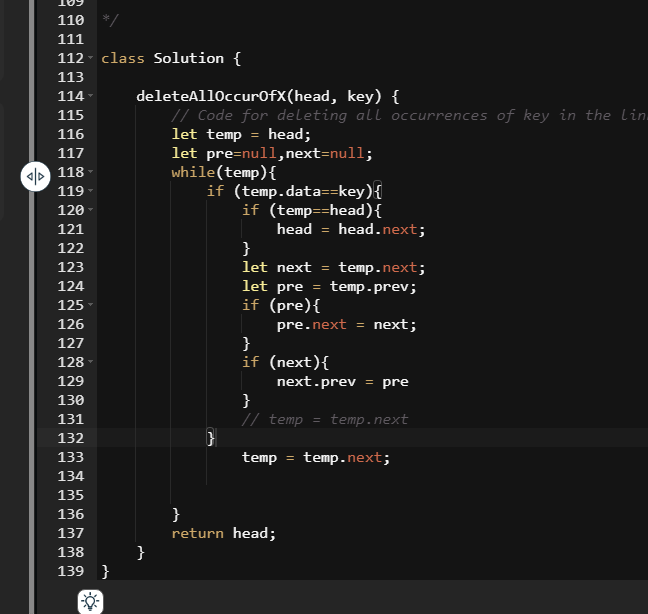The height and width of the screenshot is (614, 648).
Task: Open the lightbulb hint button
Action: point(91,602)
